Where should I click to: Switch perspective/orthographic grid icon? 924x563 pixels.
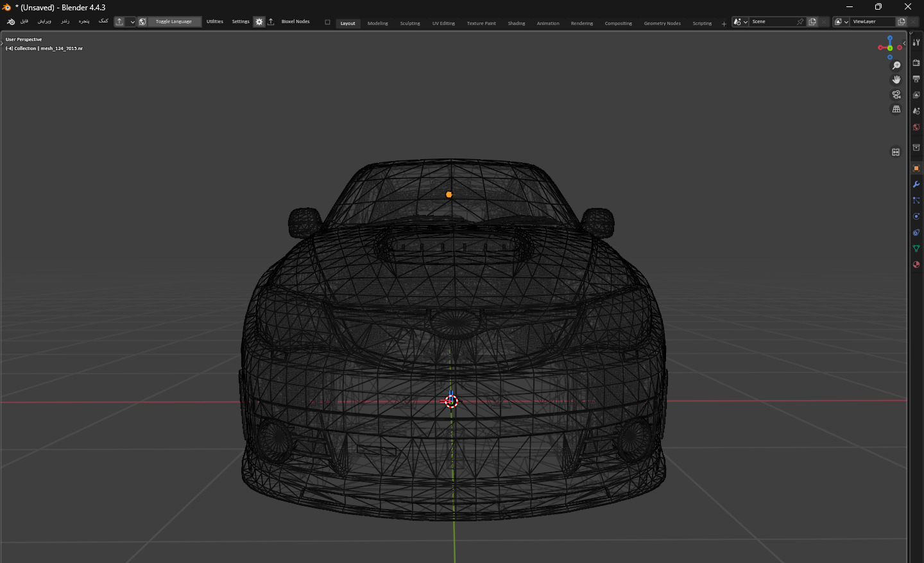896,109
